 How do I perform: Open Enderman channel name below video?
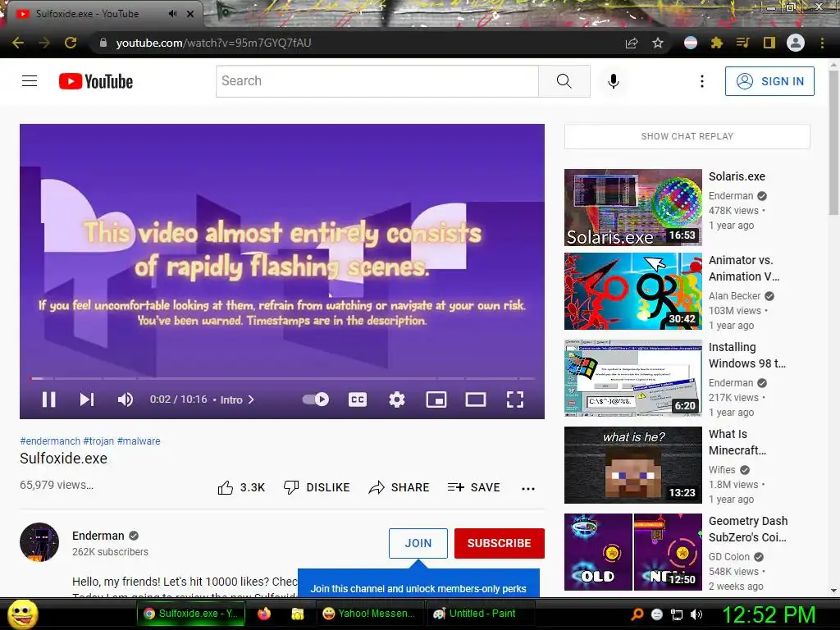[98, 536]
